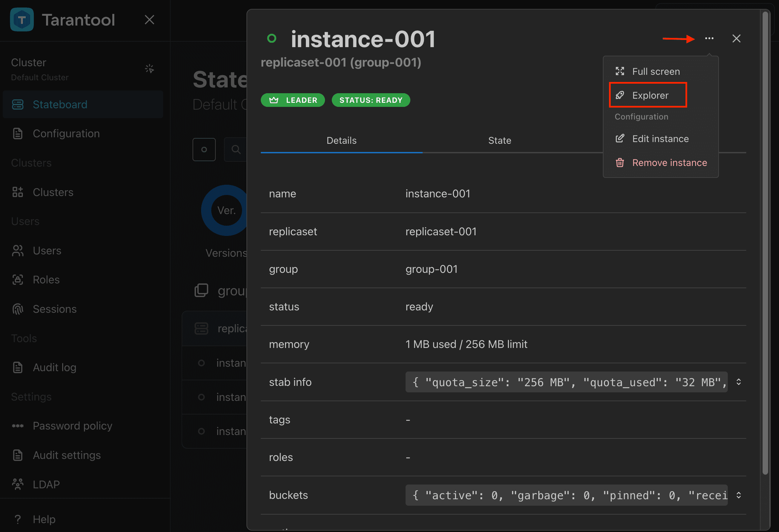This screenshot has width=779, height=532.
Task: Go to Password policy settings
Action: (x=83, y=426)
